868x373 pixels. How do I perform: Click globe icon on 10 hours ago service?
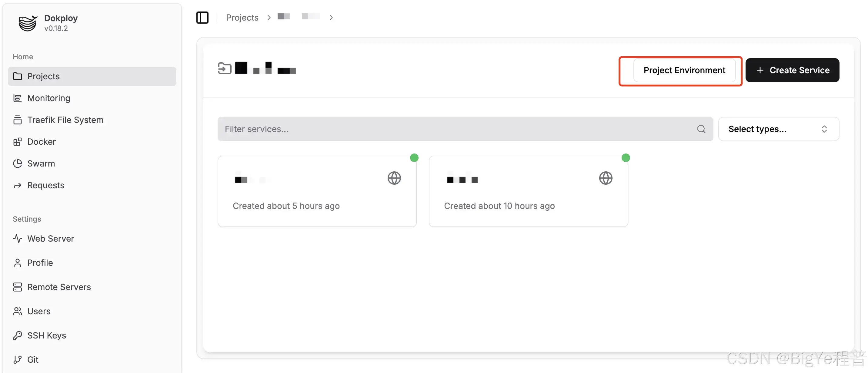click(605, 178)
